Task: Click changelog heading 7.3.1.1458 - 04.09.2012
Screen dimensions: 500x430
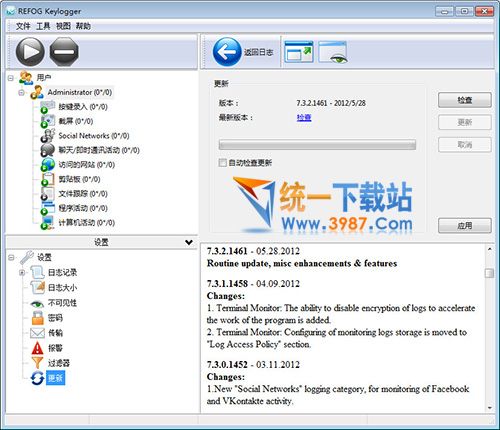Action: (x=253, y=284)
